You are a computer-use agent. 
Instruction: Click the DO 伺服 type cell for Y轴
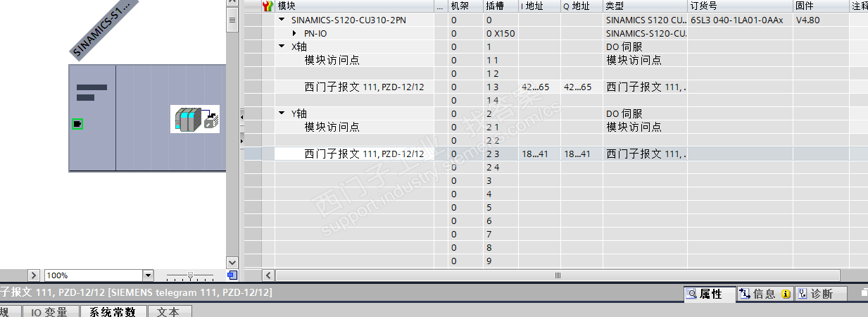point(646,113)
